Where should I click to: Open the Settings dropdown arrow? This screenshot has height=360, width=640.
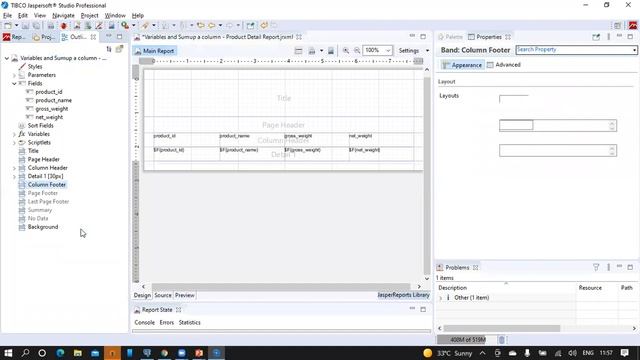(x=427, y=51)
